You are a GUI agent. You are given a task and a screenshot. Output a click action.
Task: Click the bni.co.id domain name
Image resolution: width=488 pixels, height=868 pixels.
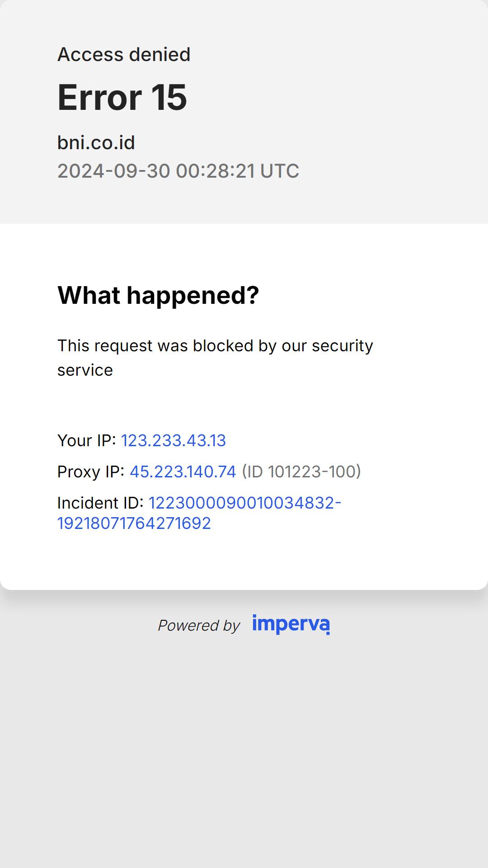(96, 142)
